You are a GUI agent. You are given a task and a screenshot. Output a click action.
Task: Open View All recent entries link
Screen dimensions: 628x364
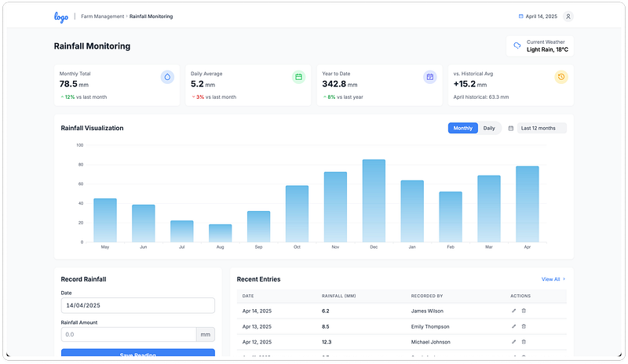click(553, 279)
